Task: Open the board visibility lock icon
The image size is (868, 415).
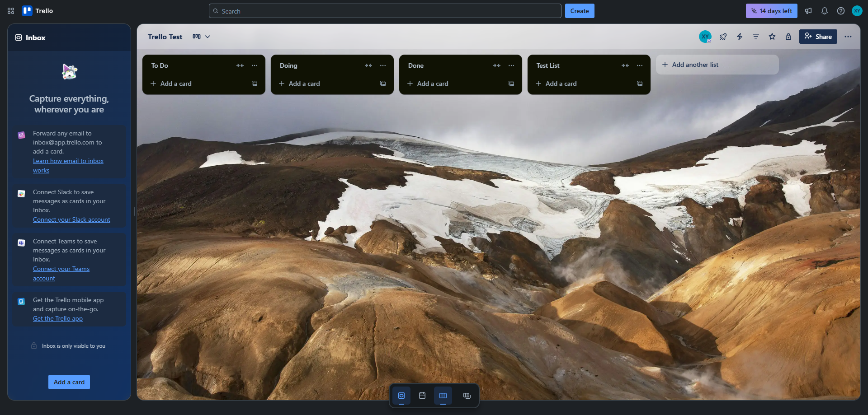Action: point(788,37)
